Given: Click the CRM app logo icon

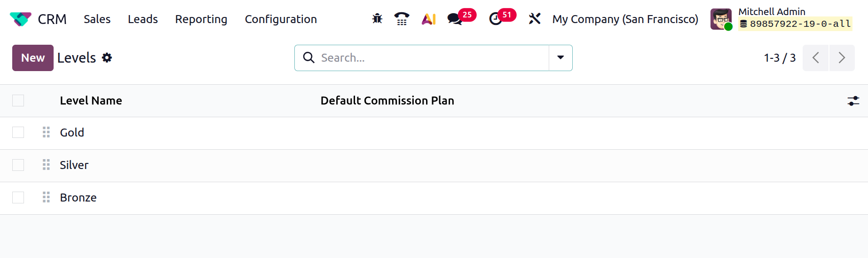Looking at the screenshot, I should tap(20, 19).
